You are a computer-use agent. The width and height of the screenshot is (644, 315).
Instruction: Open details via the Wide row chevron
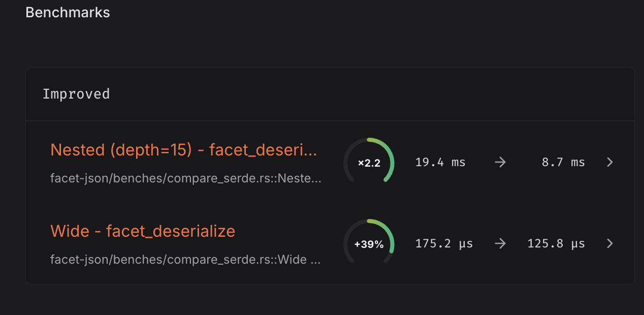[610, 244]
